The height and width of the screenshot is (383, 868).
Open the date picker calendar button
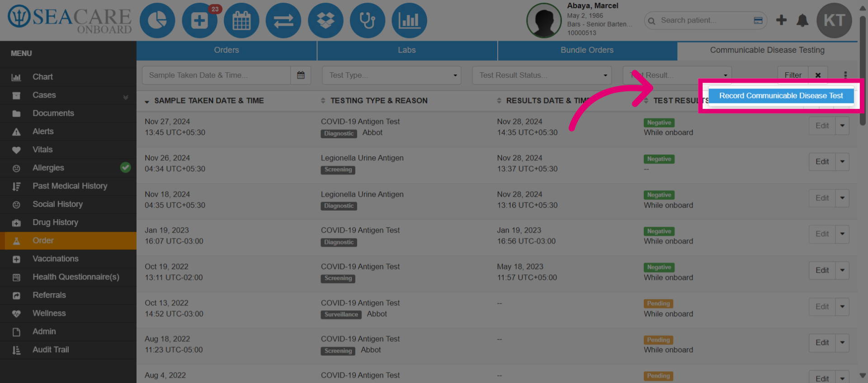[301, 75]
